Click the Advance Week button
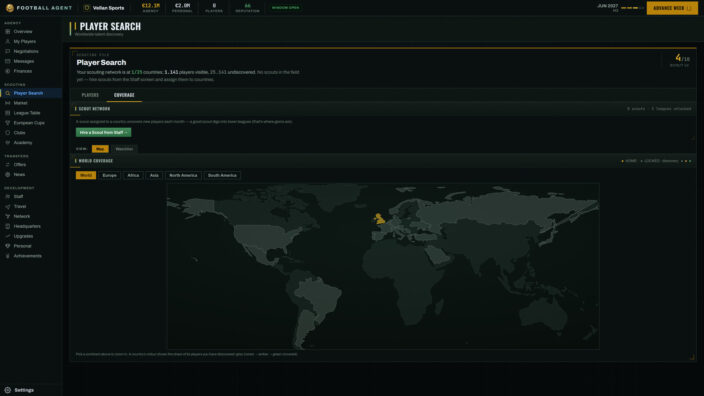The height and width of the screenshot is (396, 704). [x=672, y=8]
